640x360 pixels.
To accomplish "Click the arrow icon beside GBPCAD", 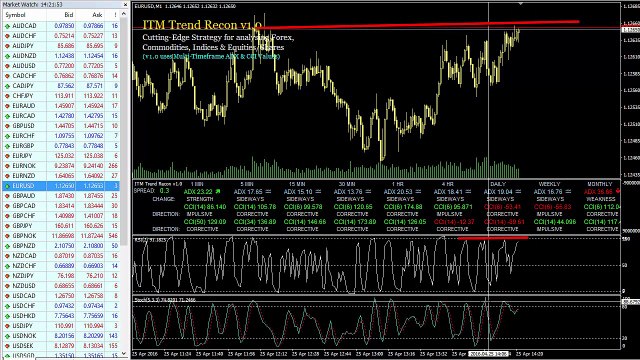I will point(7,206).
